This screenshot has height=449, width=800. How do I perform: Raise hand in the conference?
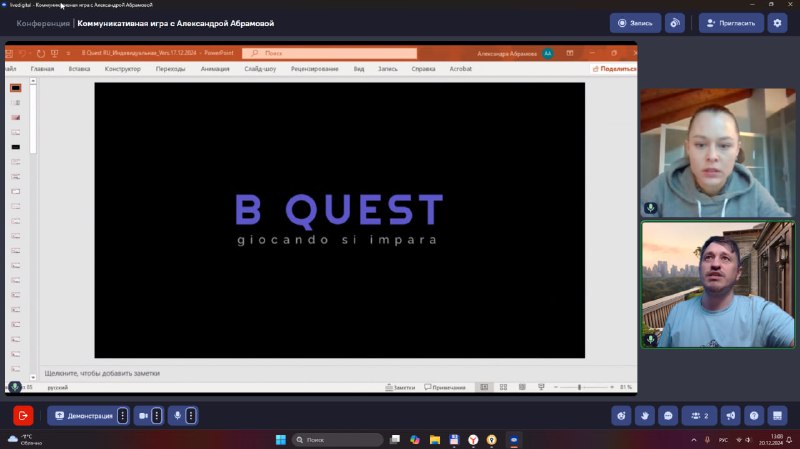tap(644, 416)
